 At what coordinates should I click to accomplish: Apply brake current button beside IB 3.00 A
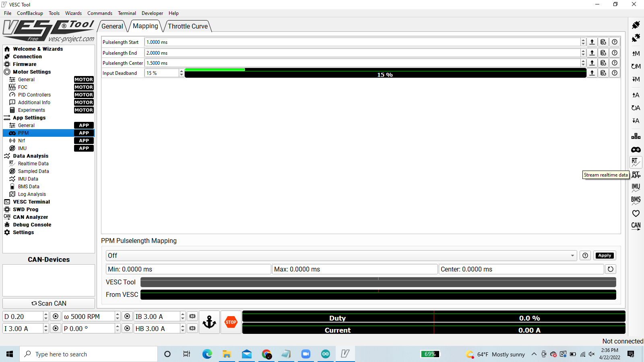[x=192, y=317]
